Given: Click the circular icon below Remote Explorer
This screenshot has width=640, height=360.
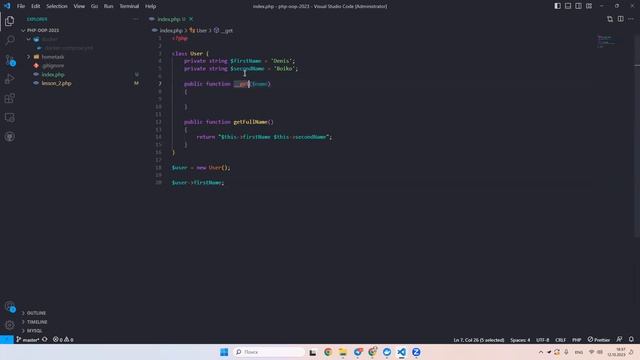Looking at the screenshot, I should (9, 137).
